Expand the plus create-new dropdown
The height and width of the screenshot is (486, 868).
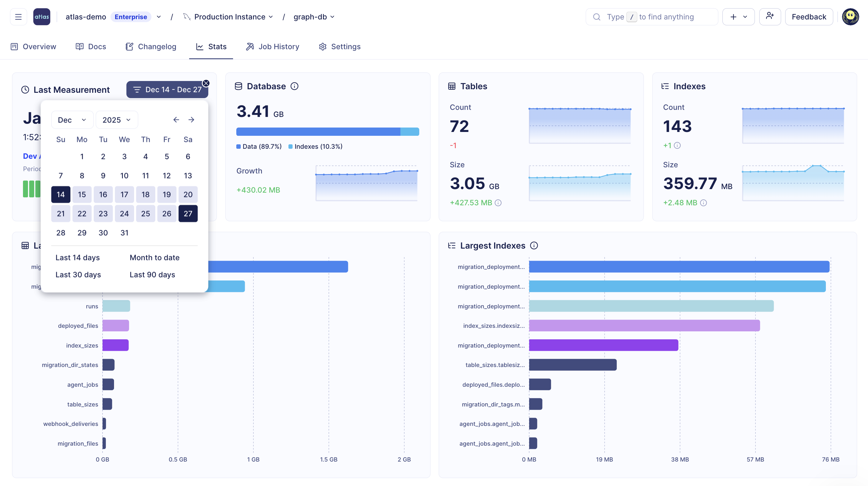(738, 17)
